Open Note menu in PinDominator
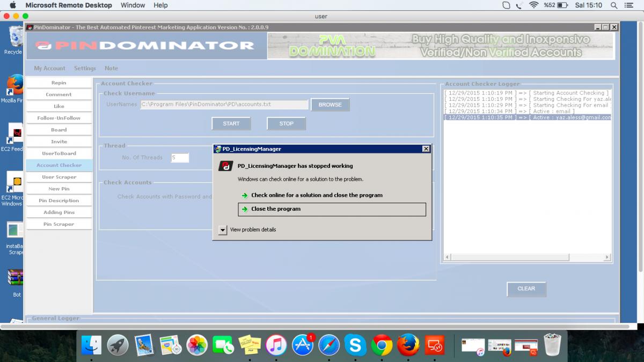 click(x=111, y=68)
